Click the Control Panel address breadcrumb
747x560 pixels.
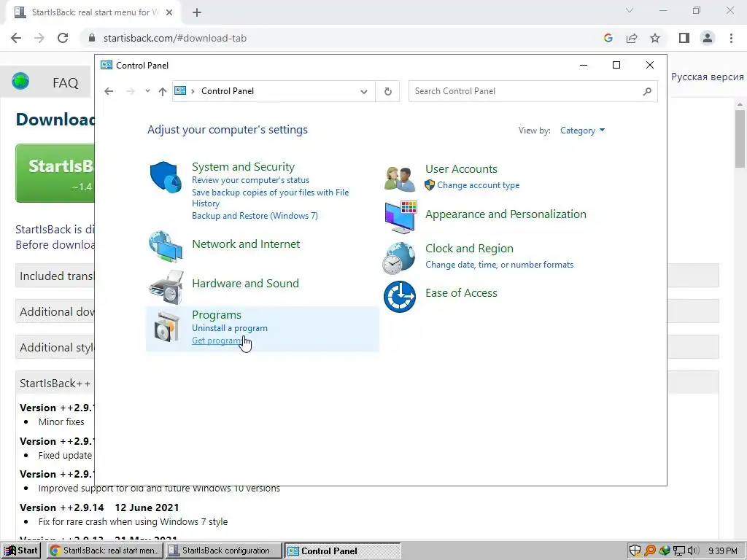(228, 91)
